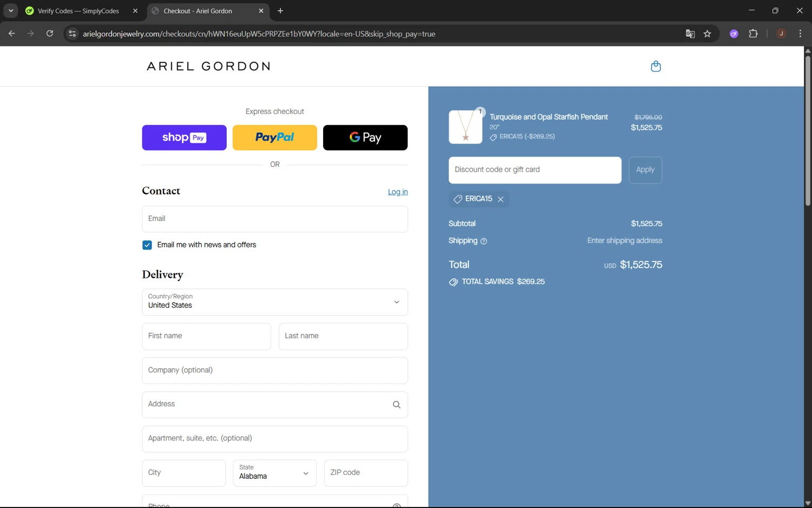View site information icon in address bar
812x508 pixels.
pyautogui.click(x=72, y=34)
